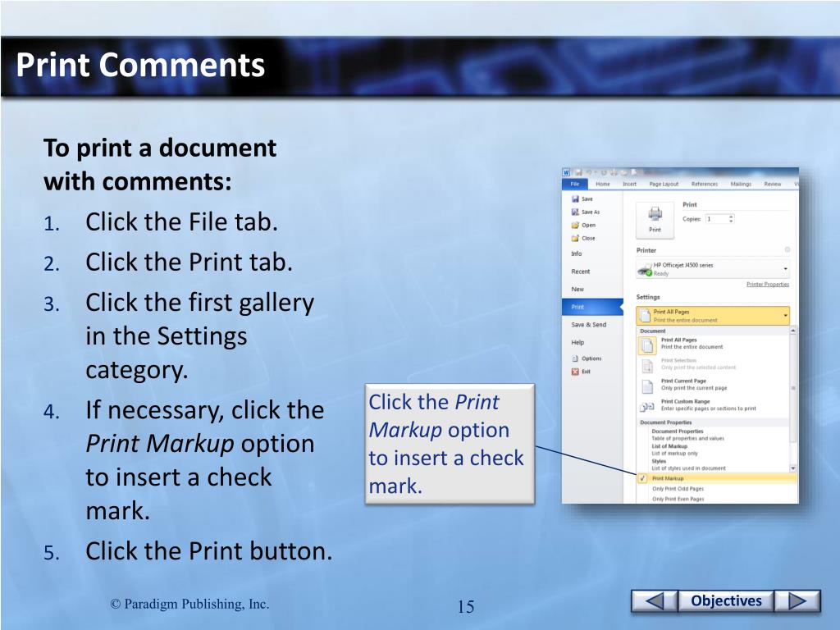Open the HP Officejet J4500 printer dropdown
The image size is (840, 630).
coord(713,269)
